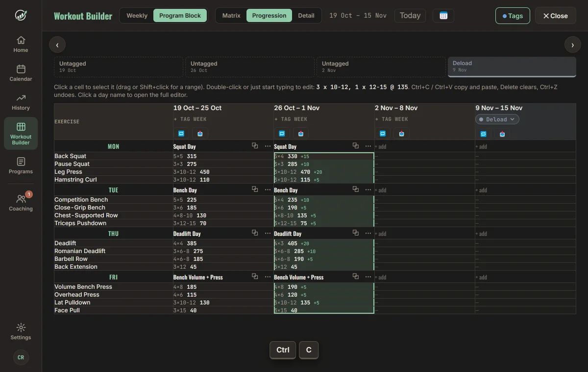Go to the next block with right arrow
The image size is (588, 372).
[x=572, y=45]
